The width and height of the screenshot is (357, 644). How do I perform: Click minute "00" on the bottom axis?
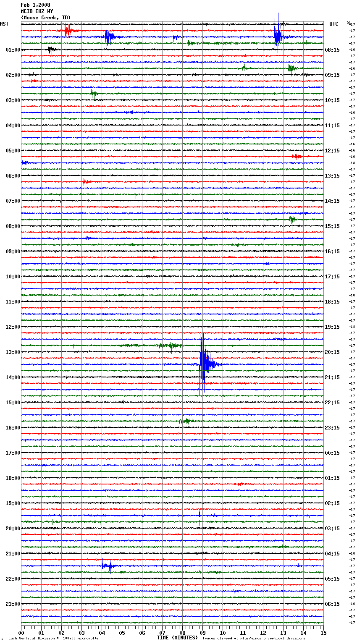[x=21, y=633]
